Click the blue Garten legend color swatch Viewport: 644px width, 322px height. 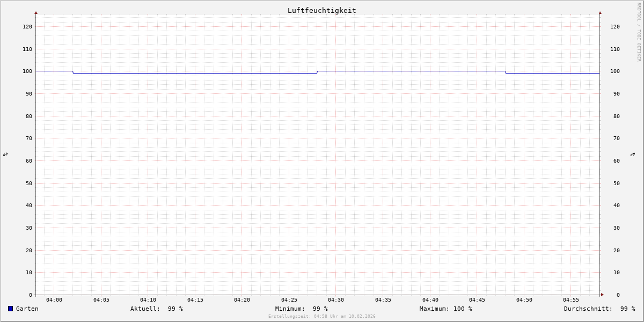coord(10,309)
